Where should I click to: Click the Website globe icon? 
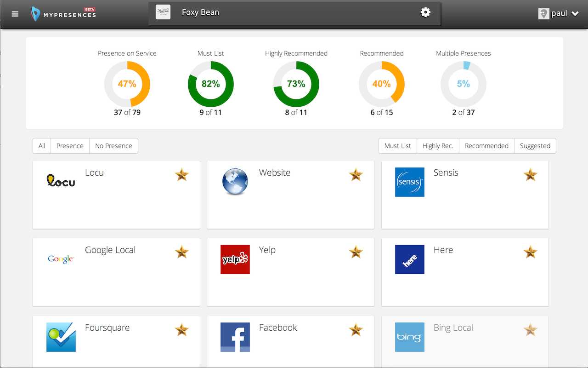(x=235, y=182)
